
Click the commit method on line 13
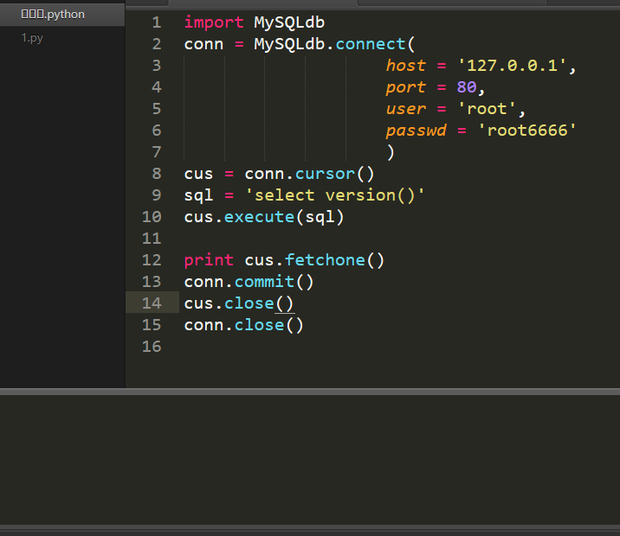(264, 282)
